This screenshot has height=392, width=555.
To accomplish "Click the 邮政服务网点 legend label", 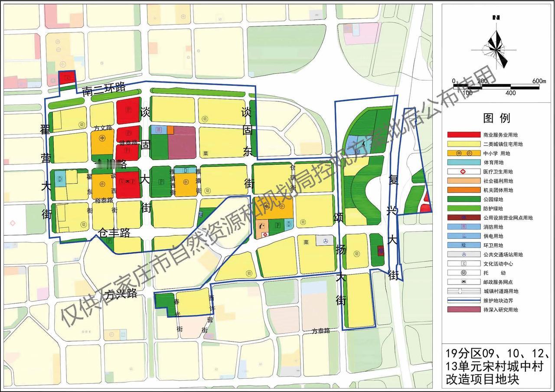I will (498, 282).
